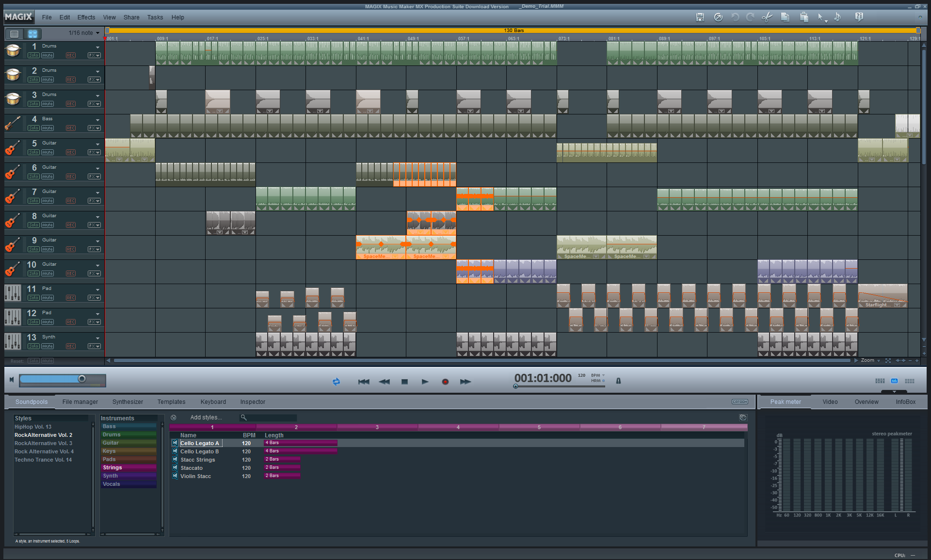Click the metronome icon
931x560 pixels.
point(618,381)
